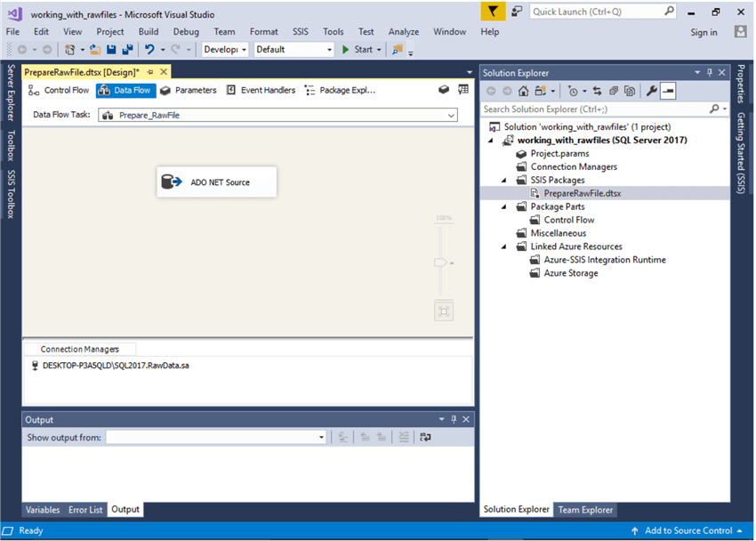
Task: Collapse the Linked Azure Resources node
Action: pos(503,246)
